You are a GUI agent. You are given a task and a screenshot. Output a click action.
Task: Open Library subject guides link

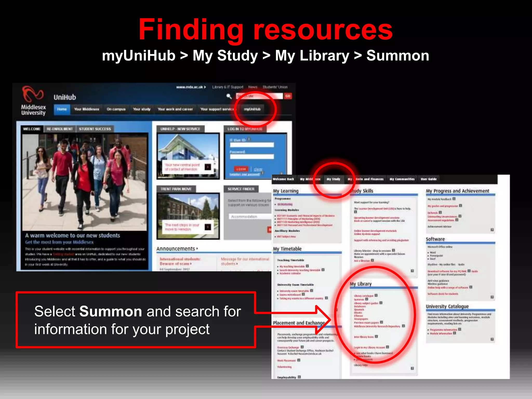[366, 303]
